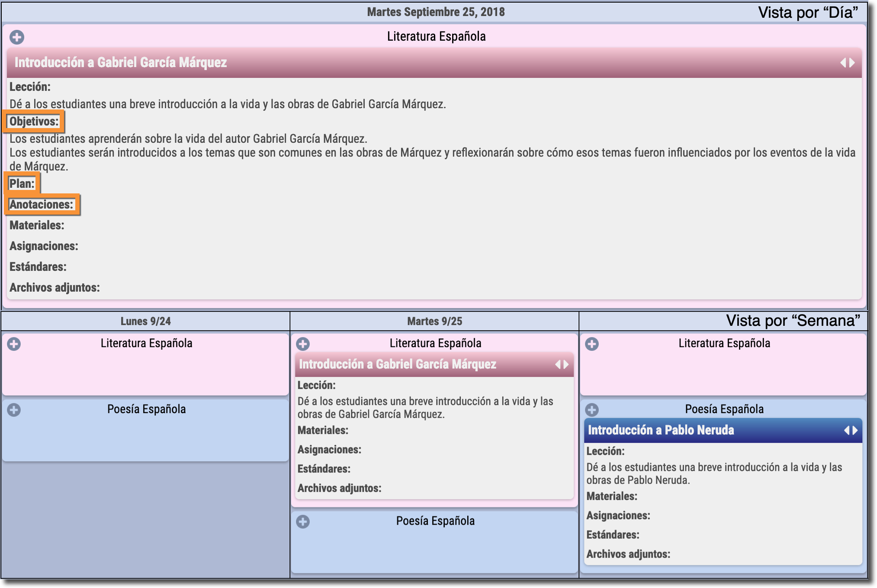Viewport: 877px width, 588px height.
Task: Add lesson to Martes 9/25 Poesía Española
Action: pos(303,522)
